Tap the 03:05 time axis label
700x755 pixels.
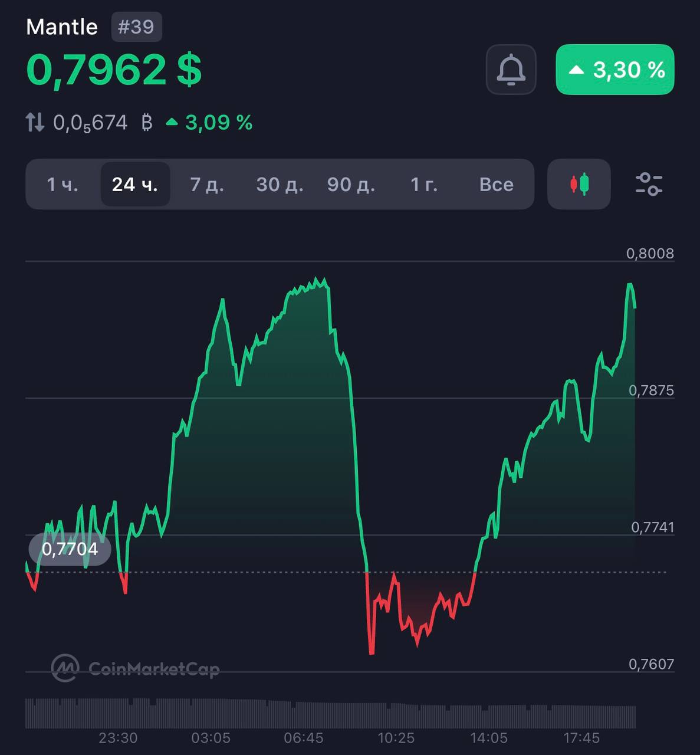[211, 738]
